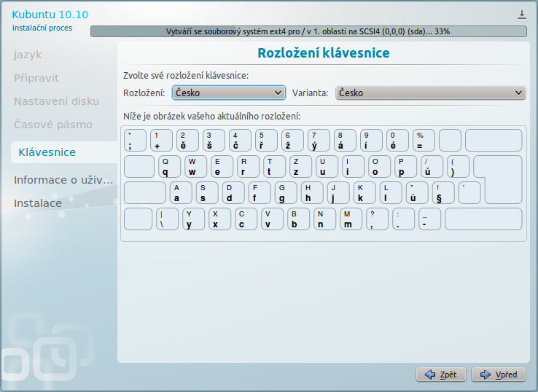Select the Jazyk step in sidebar
The height and width of the screenshot is (392, 538).
28,55
